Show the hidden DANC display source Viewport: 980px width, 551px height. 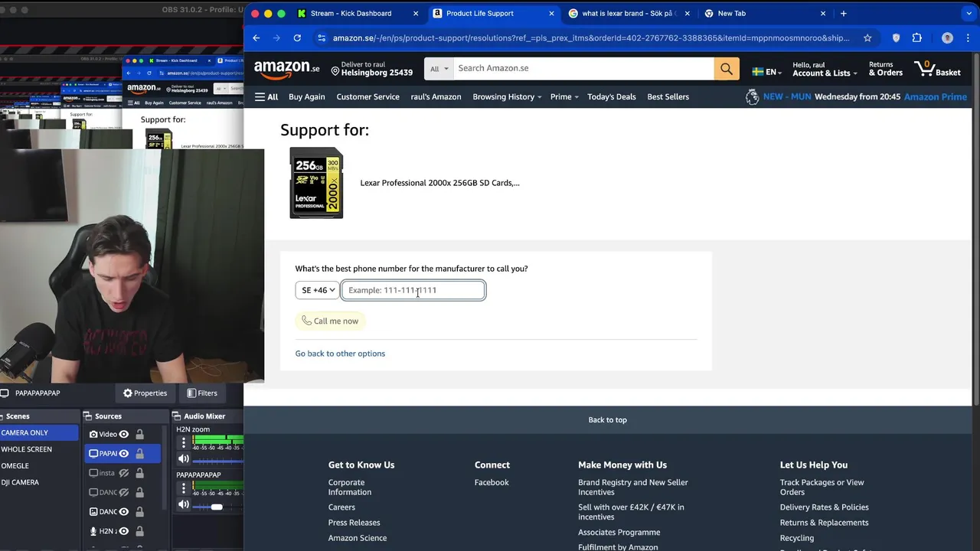(x=124, y=492)
